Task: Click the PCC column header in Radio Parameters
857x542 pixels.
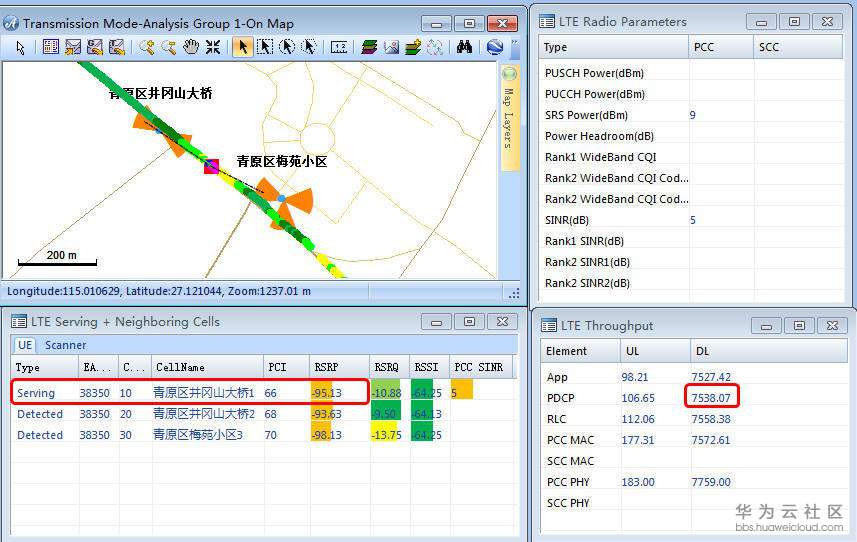Action: (x=721, y=47)
